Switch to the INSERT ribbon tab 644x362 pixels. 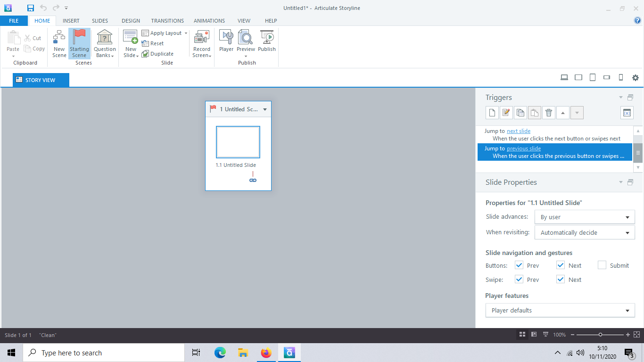(x=71, y=20)
